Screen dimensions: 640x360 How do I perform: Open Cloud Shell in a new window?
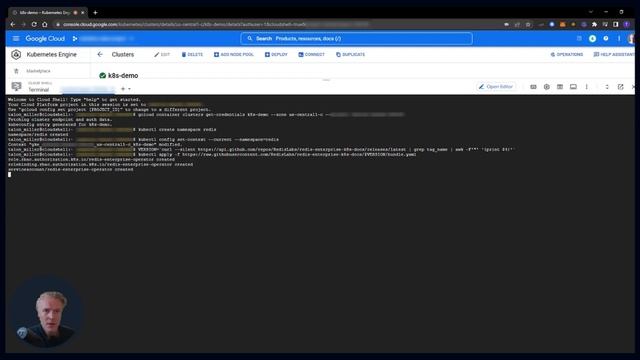pyautogui.click(x=620, y=87)
